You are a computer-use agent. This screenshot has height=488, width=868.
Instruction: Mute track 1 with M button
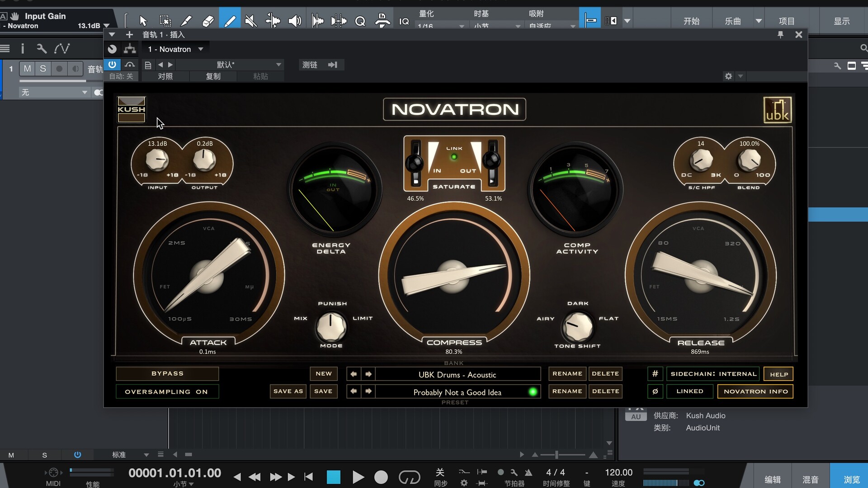coord(28,69)
